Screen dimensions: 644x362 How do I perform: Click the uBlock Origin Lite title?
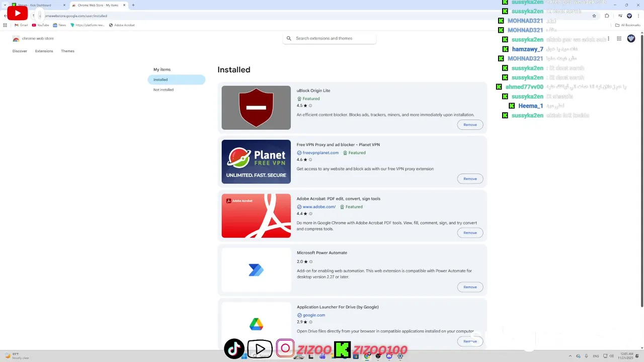pyautogui.click(x=313, y=90)
